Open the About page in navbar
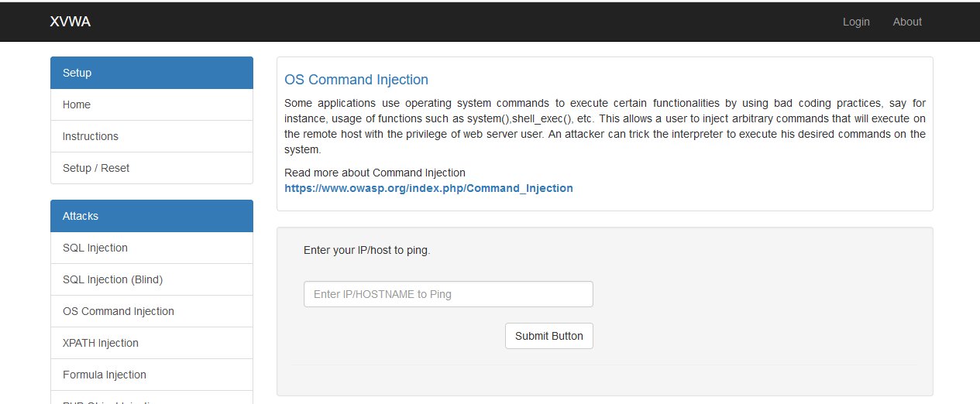The image size is (980, 404). point(907,22)
